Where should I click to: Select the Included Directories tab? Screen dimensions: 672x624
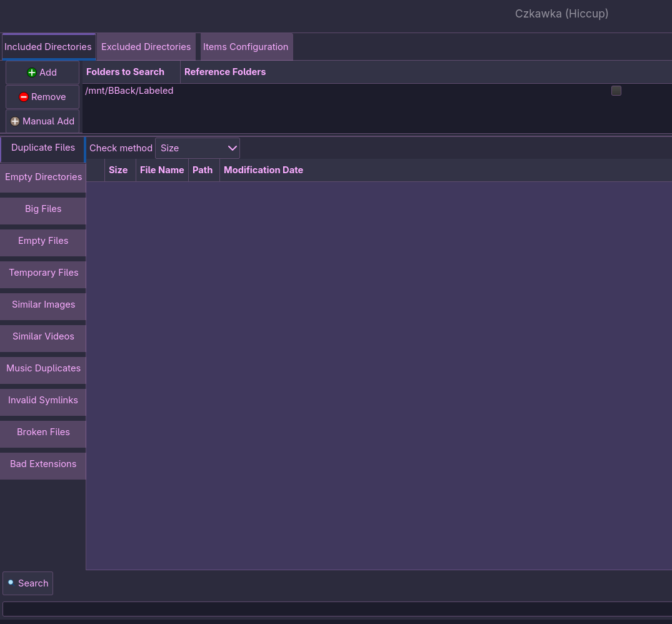tap(48, 47)
